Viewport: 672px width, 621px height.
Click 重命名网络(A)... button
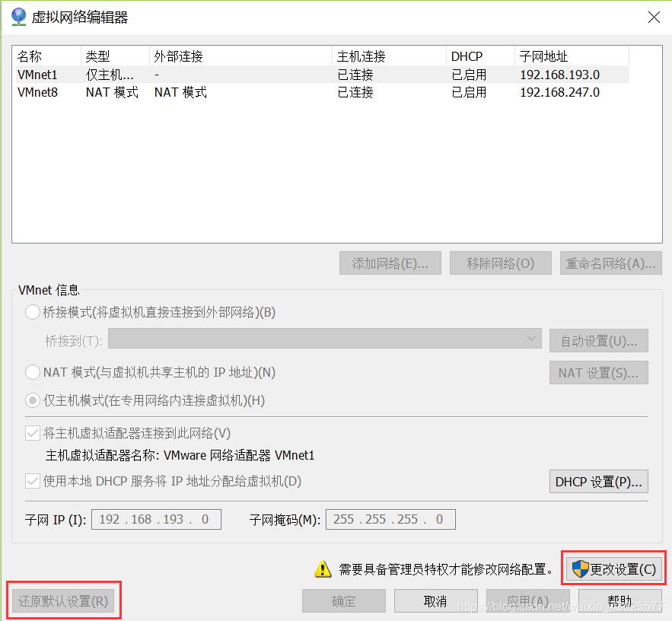[x=610, y=263]
